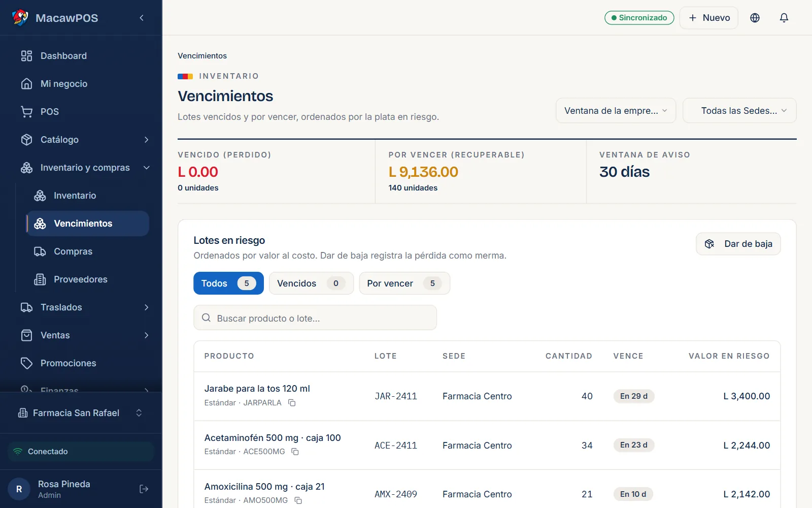Click the Rosa Pineda avatar
Screen dimensions: 812x508
[19, 489]
